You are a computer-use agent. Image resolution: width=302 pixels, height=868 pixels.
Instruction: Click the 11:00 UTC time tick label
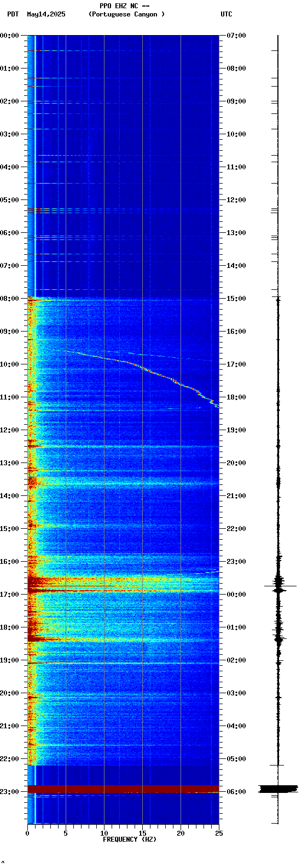[236, 167]
